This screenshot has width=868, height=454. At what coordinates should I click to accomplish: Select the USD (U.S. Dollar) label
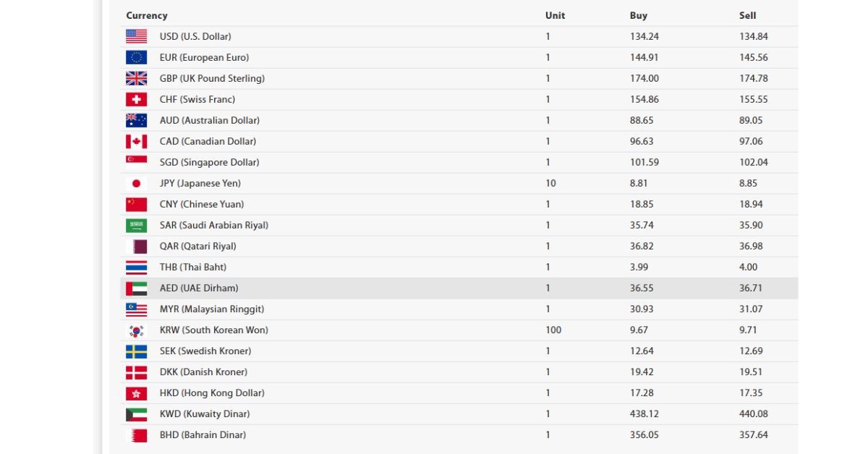(195, 36)
